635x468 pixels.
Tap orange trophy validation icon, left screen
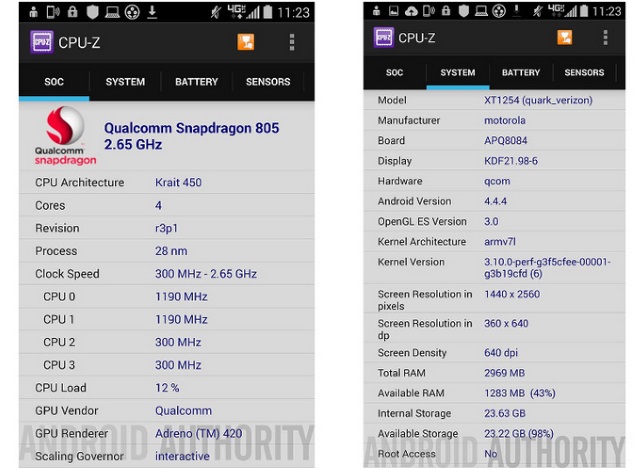[x=245, y=42]
